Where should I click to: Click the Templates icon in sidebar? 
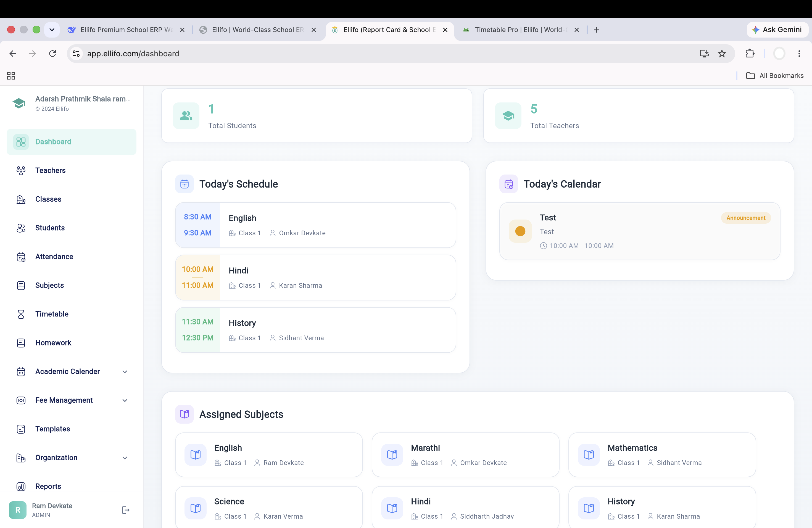[x=21, y=429]
